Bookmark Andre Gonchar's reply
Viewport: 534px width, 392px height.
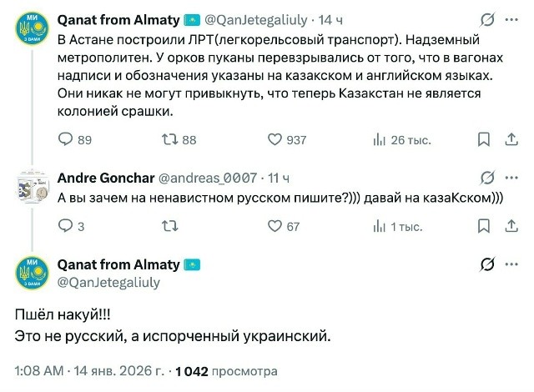483,226
